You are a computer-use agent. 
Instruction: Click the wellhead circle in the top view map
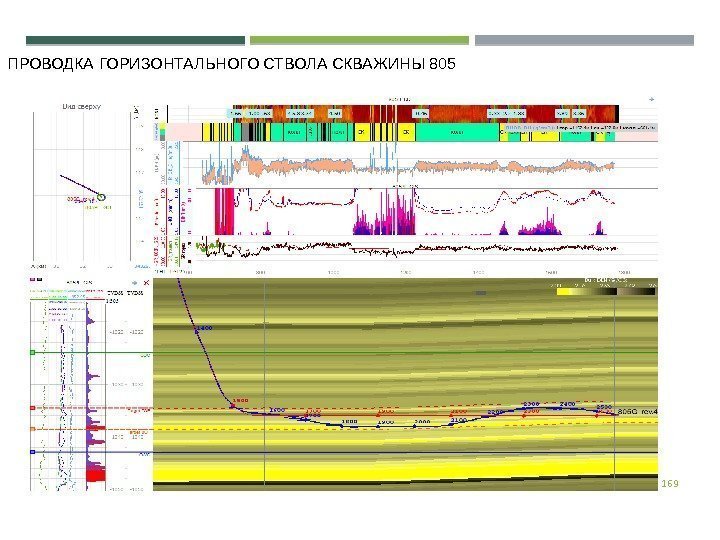(101, 197)
